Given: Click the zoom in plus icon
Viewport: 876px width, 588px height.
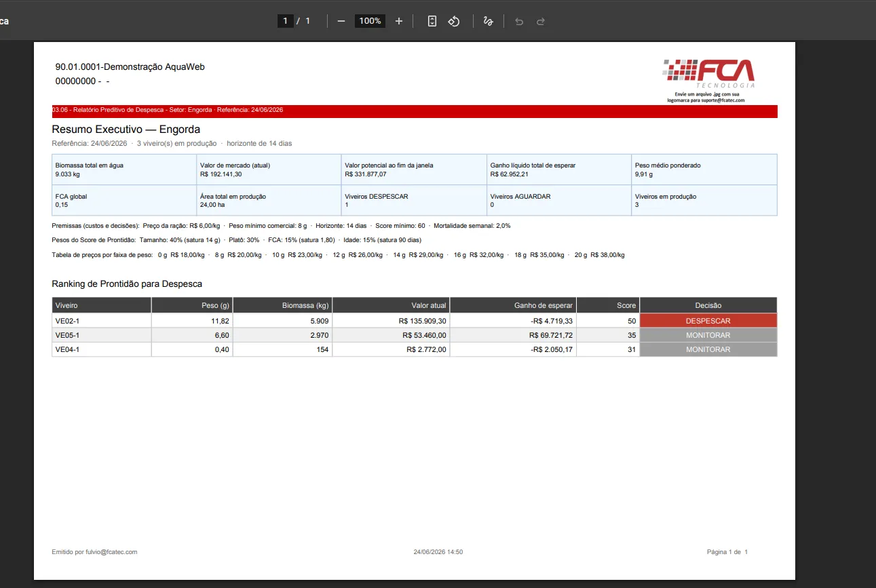Looking at the screenshot, I should point(399,21).
